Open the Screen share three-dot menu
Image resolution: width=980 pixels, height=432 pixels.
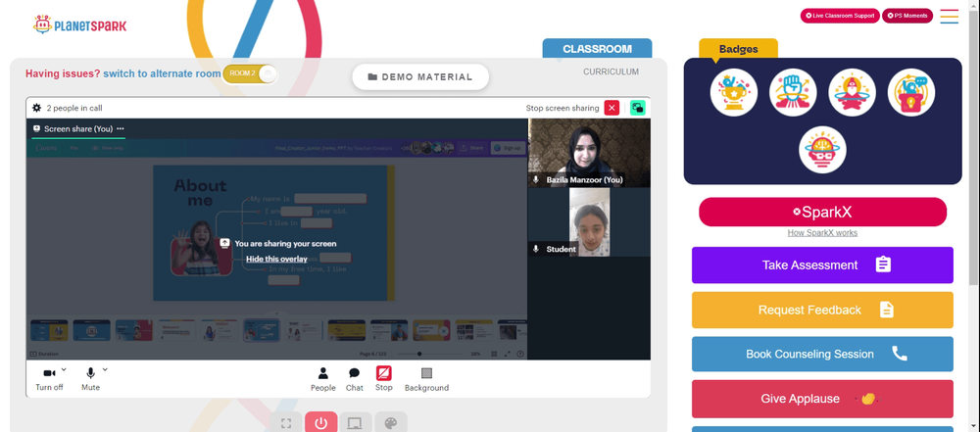tap(121, 128)
